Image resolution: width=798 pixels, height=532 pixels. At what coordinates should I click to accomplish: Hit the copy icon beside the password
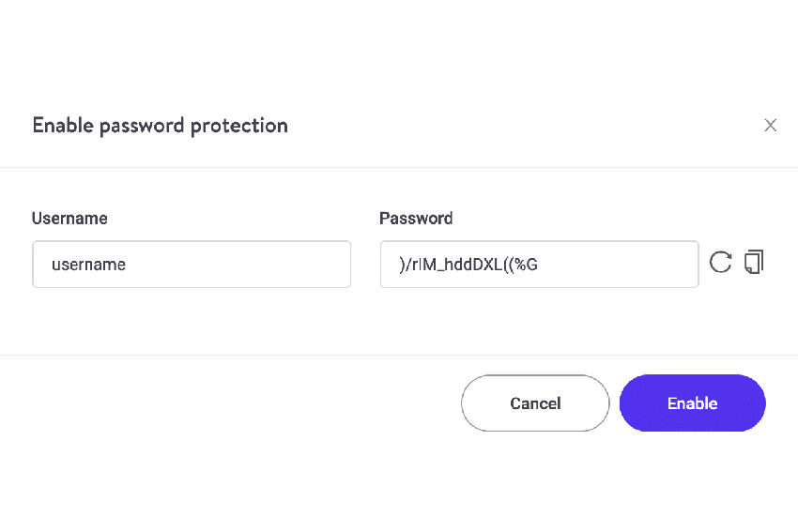click(754, 263)
